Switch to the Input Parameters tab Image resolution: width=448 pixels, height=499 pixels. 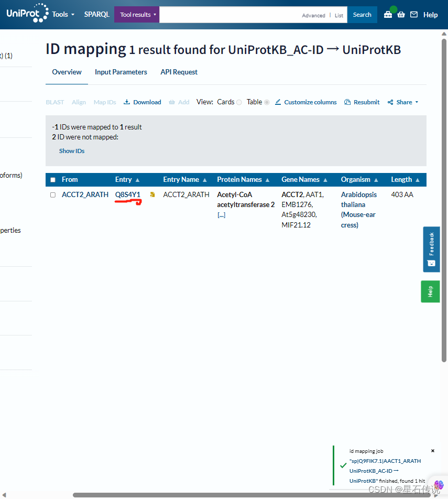[x=121, y=72]
